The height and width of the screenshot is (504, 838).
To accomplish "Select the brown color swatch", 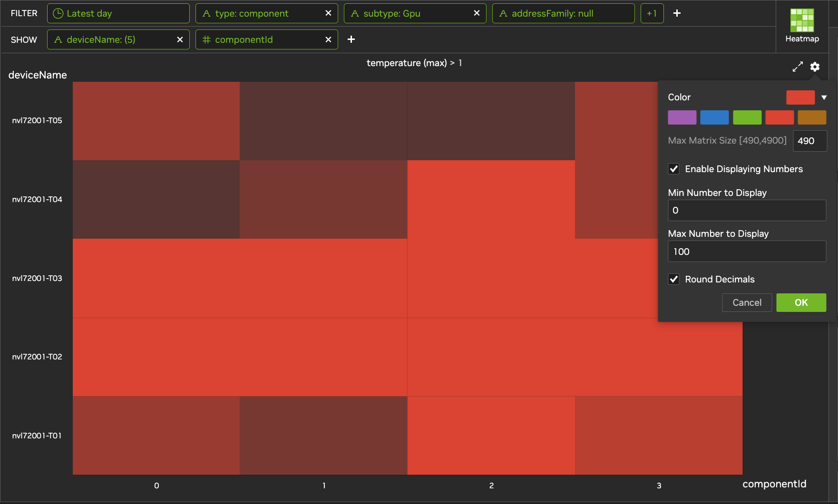I will pos(812,117).
